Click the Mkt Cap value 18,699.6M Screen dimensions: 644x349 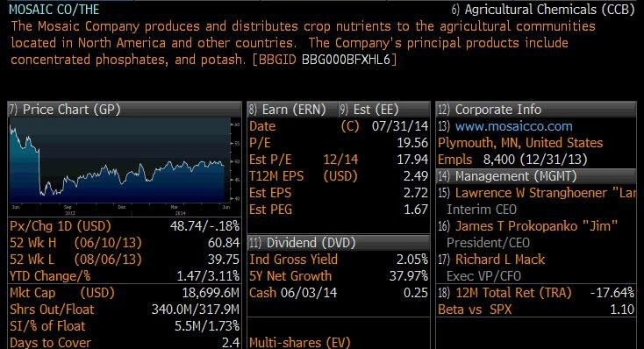click(x=211, y=293)
